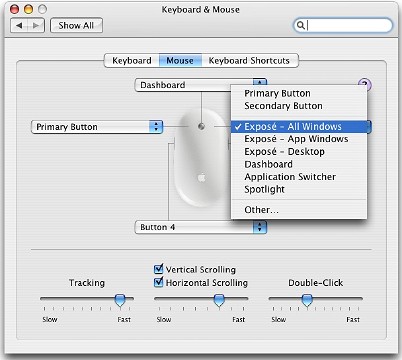This screenshot has width=402, height=360.
Task: Click the scroll ball on mouse image
Action: click(x=201, y=126)
